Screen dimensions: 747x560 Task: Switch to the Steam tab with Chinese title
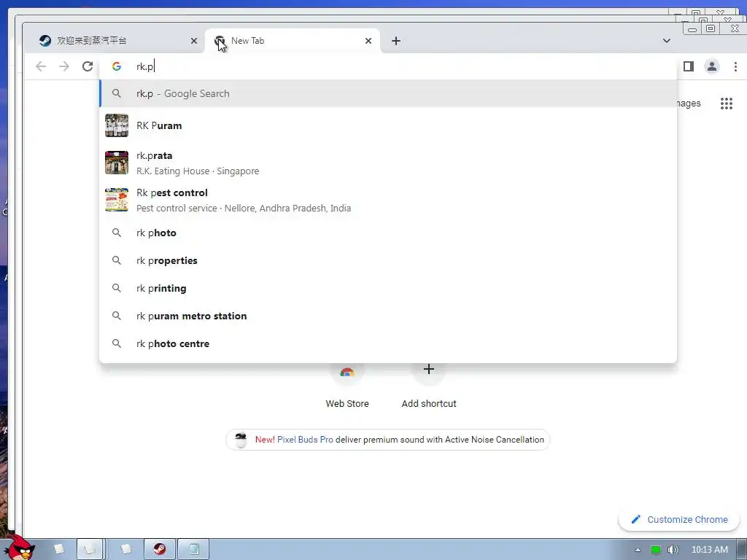(x=115, y=41)
